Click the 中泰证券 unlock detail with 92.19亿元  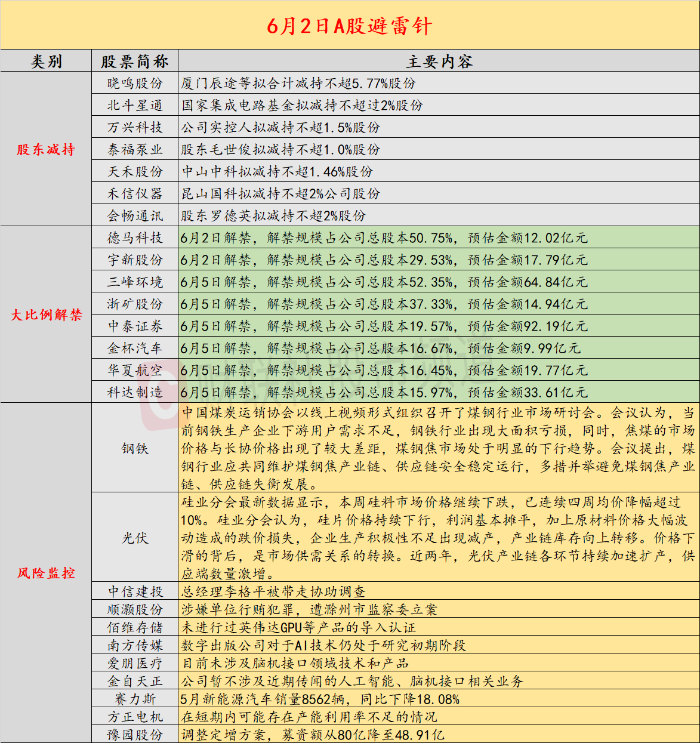pos(384,326)
